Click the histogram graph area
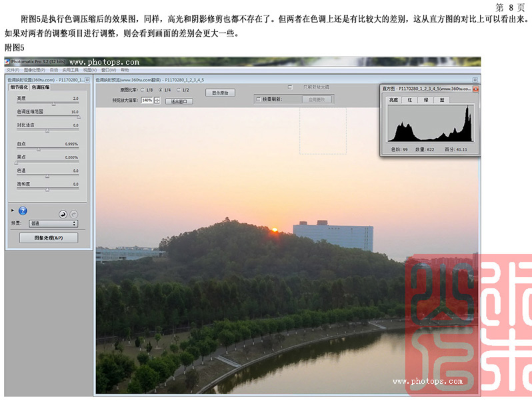 pos(431,123)
